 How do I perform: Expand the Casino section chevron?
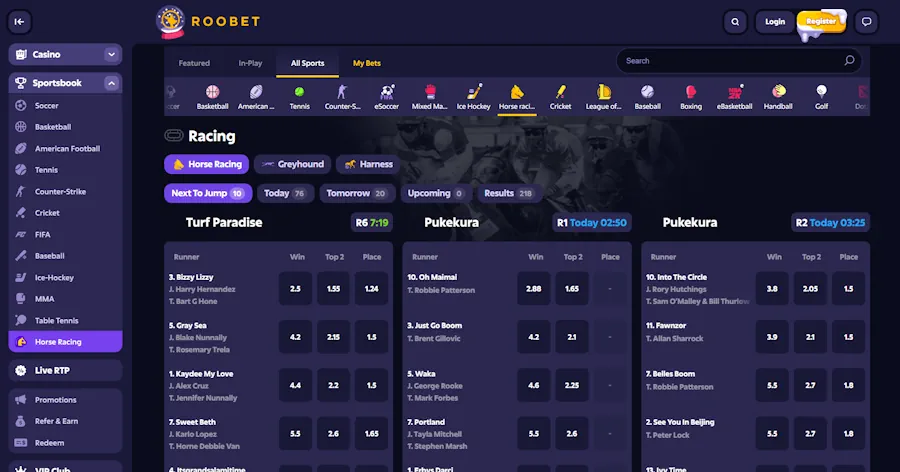111,55
